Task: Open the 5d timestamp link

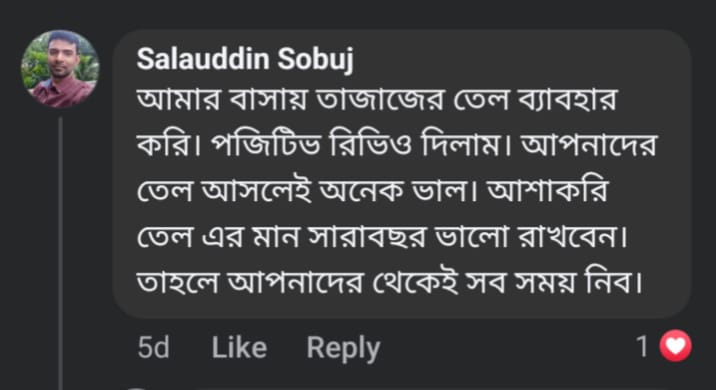Action: click(x=153, y=348)
